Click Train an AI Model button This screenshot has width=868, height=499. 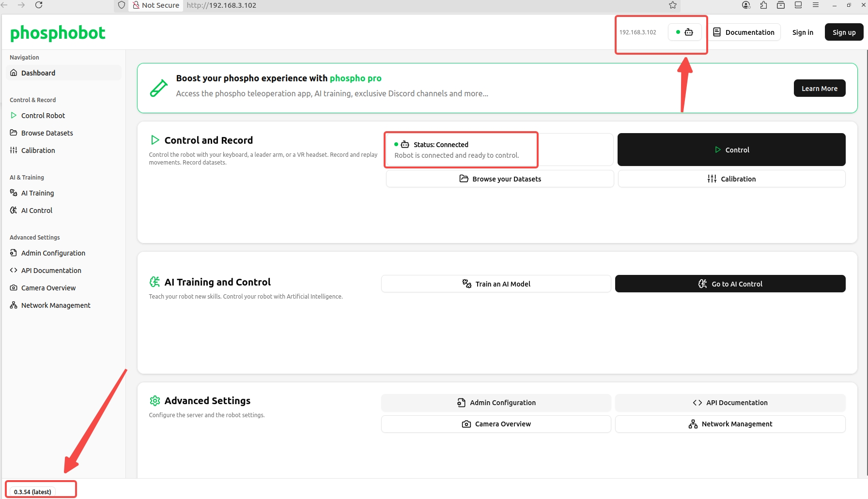(x=496, y=284)
